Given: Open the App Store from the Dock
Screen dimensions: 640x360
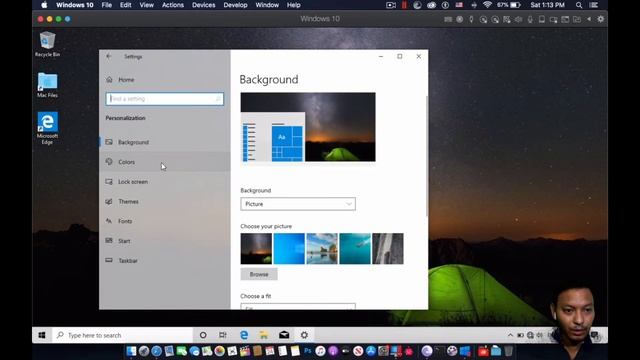Looking at the screenshot, I should pyautogui.click(x=371, y=351).
